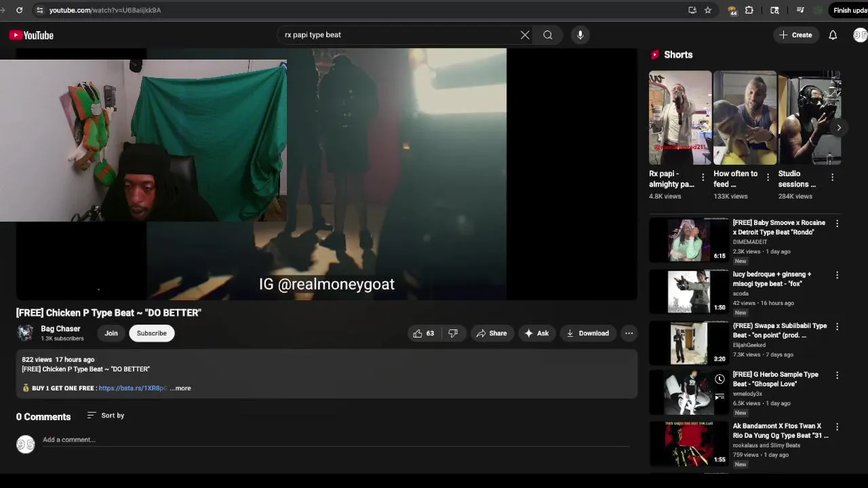Share this video
Image resolution: width=868 pixels, height=488 pixels.
[492, 333]
